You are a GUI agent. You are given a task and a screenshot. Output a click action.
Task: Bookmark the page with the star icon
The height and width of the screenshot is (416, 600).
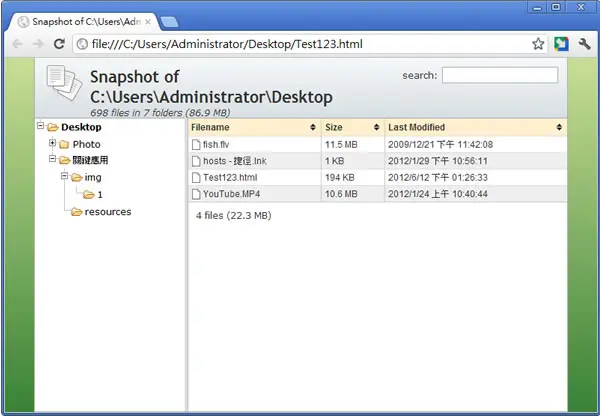coord(538,44)
